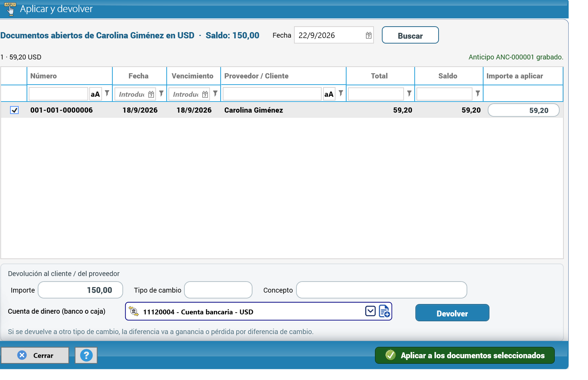This screenshot has width=588, height=380.
Task: Focus the Saldo filter text box
Action: [x=444, y=94]
